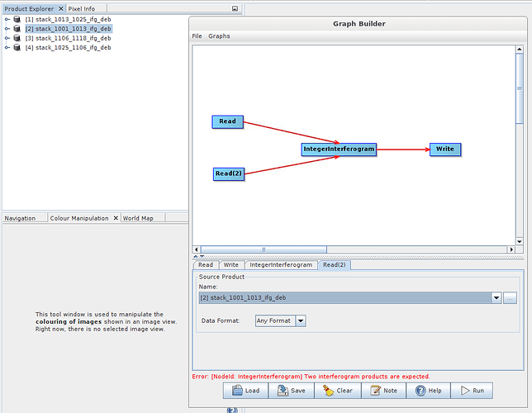Click the Save button in Graph Builder
This screenshot has width=532, height=413.
pos(292,391)
